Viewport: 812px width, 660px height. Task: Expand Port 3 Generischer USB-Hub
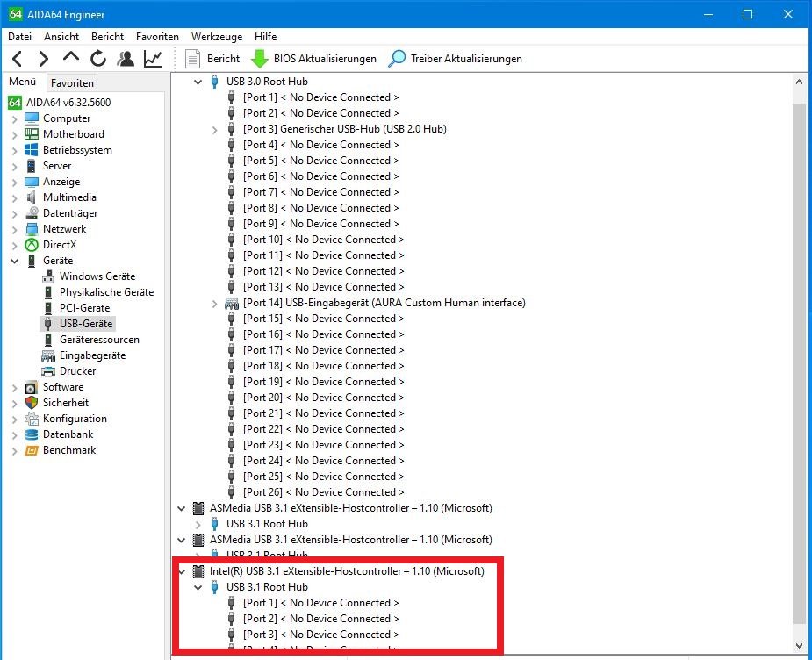point(214,130)
